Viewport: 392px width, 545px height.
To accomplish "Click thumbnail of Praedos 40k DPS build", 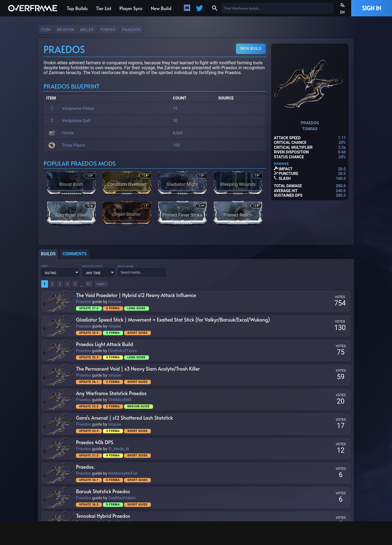I will (58, 449).
